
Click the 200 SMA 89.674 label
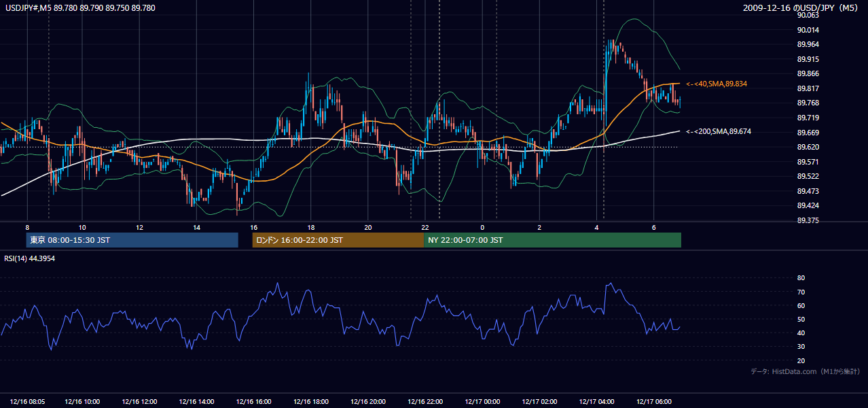719,131
